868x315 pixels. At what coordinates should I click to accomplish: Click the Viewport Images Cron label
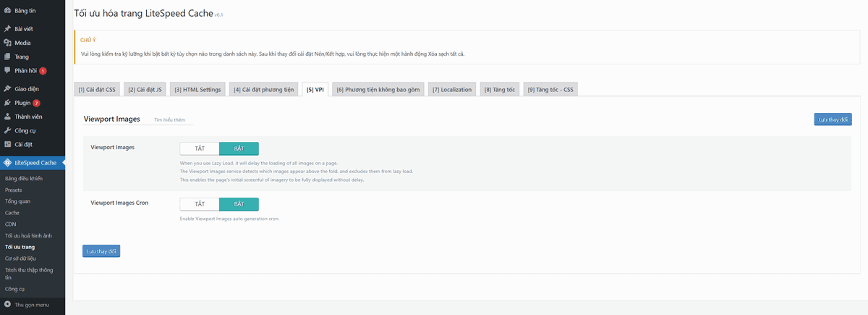119,203
